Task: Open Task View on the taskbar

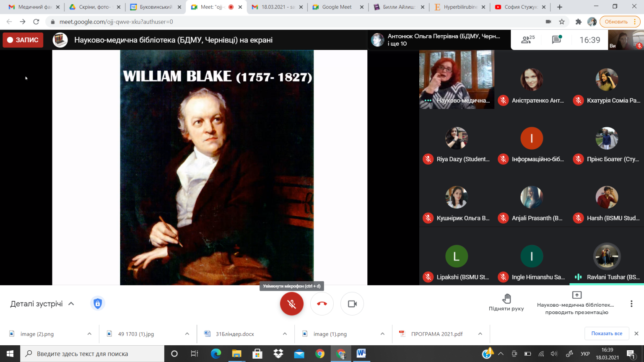Action: point(195,354)
